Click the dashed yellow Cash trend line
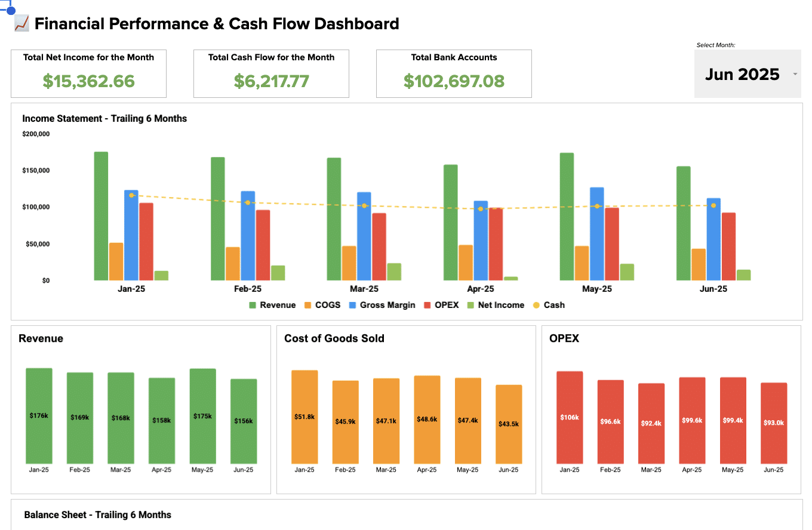Screen dimensions: 812x530 (x=418, y=207)
